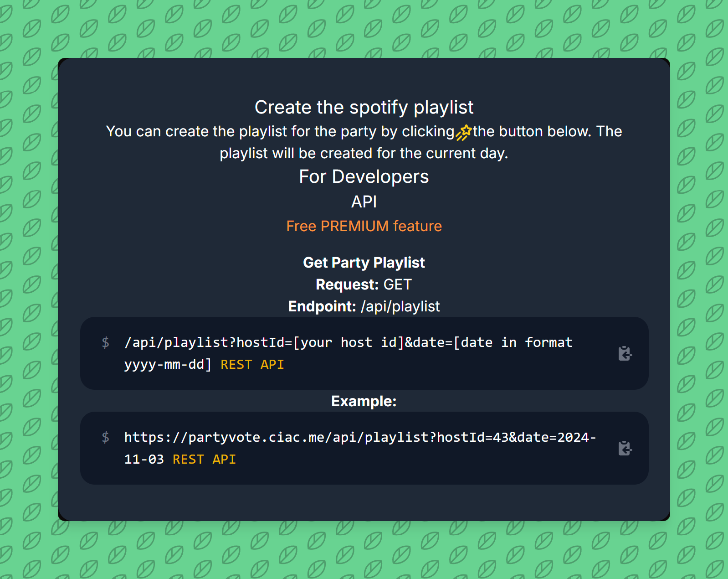Select the clipboard icon beside the partyvote URL

[x=625, y=449]
